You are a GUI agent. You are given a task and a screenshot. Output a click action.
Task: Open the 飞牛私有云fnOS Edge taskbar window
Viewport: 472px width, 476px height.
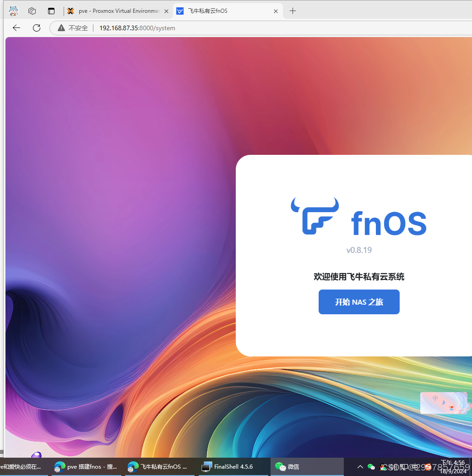(160, 466)
